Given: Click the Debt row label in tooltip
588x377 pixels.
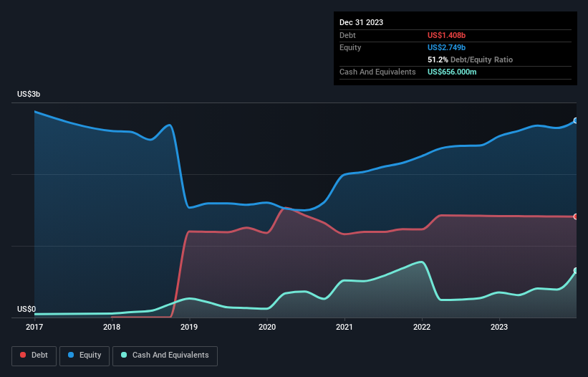Looking at the screenshot, I should click(347, 35).
